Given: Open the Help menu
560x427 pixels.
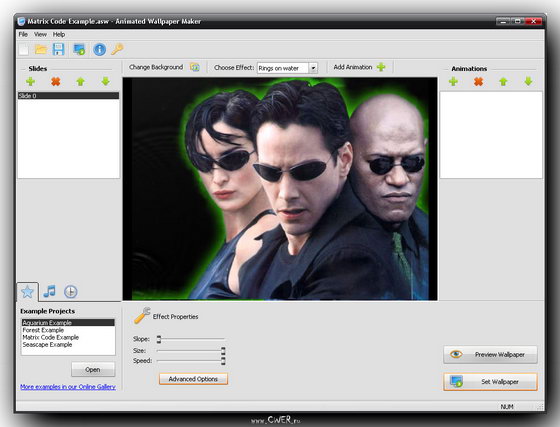Looking at the screenshot, I should pyautogui.click(x=59, y=34).
